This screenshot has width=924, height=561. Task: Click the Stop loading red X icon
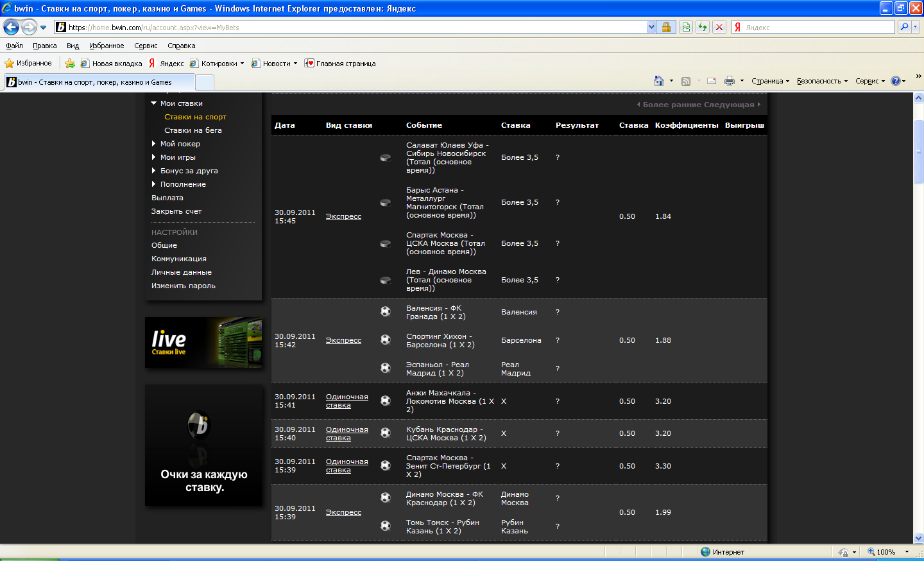719,27
